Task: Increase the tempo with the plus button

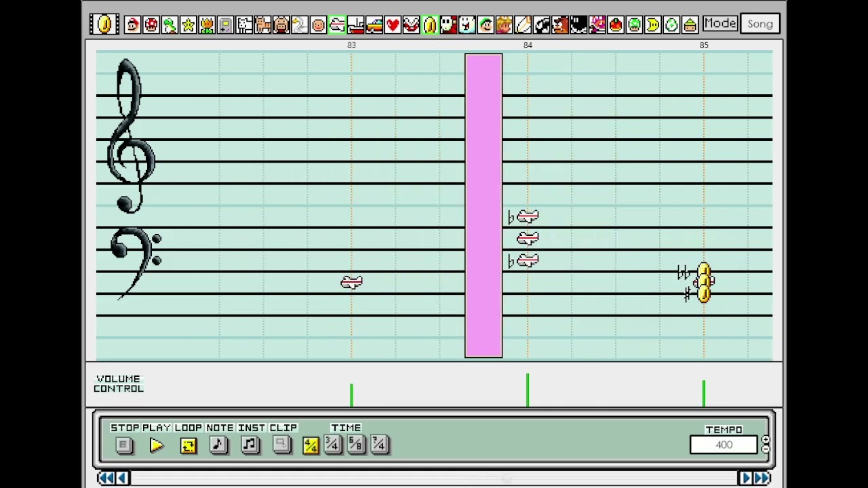Action: coord(766,440)
